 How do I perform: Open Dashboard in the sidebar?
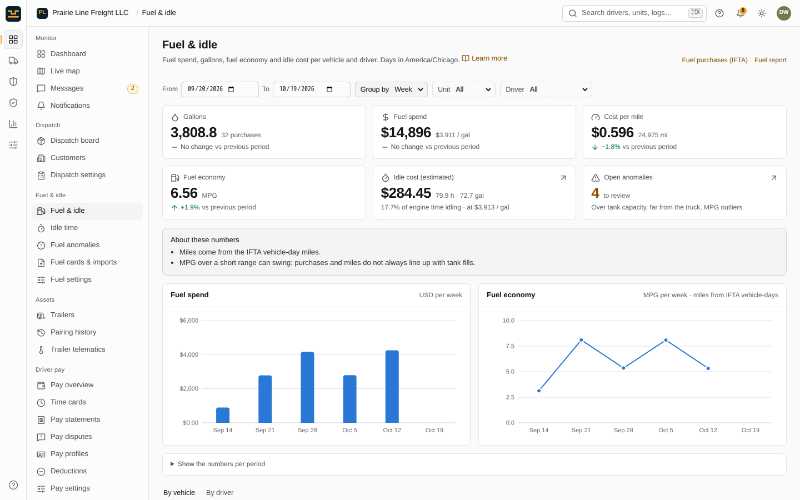tap(88, 54)
